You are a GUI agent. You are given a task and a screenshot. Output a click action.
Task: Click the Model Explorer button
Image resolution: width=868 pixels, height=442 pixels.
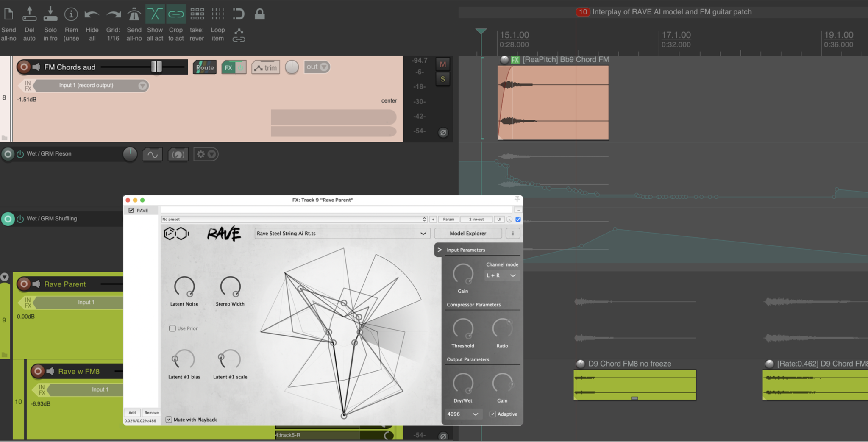coord(468,234)
